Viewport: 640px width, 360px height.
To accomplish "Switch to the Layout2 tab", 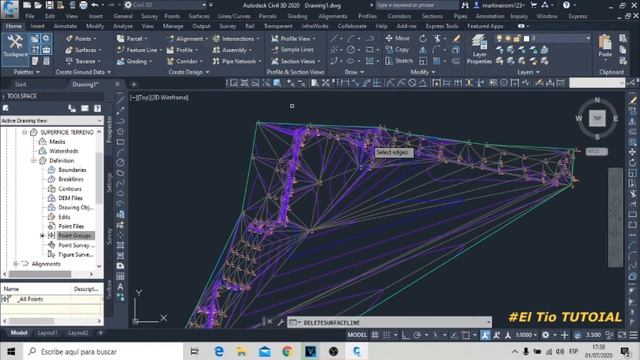I will [x=78, y=333].
